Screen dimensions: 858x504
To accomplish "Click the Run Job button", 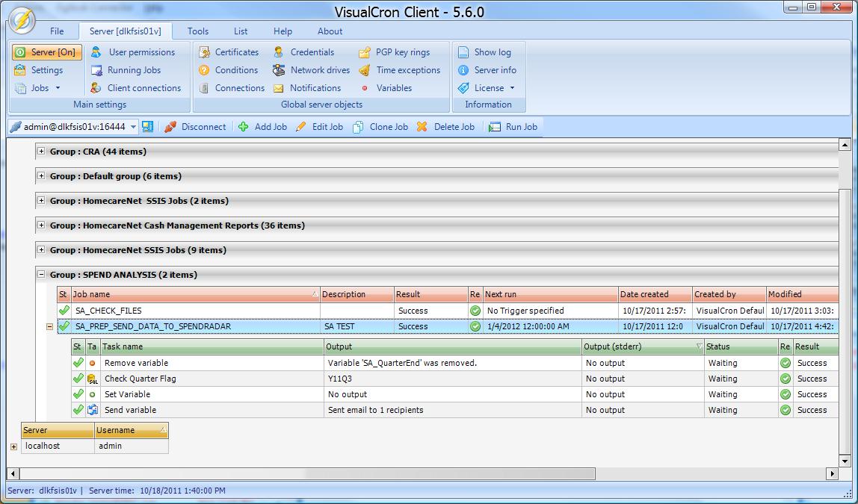I will pos(513,127).
